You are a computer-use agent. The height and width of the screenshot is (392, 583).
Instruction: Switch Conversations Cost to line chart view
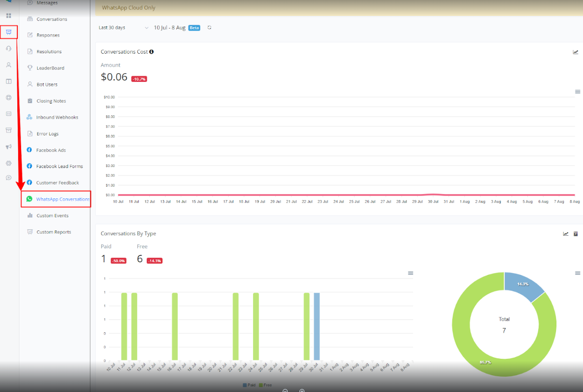click(576, 52)
